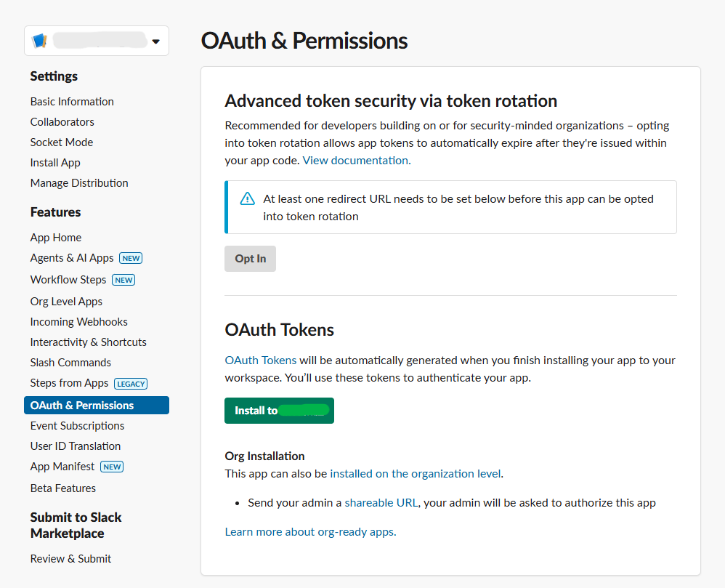Viewport: 725px width, 588px height.
Task: Open the View documentation link
Action: pyautogui.click(x=357, y=161)
